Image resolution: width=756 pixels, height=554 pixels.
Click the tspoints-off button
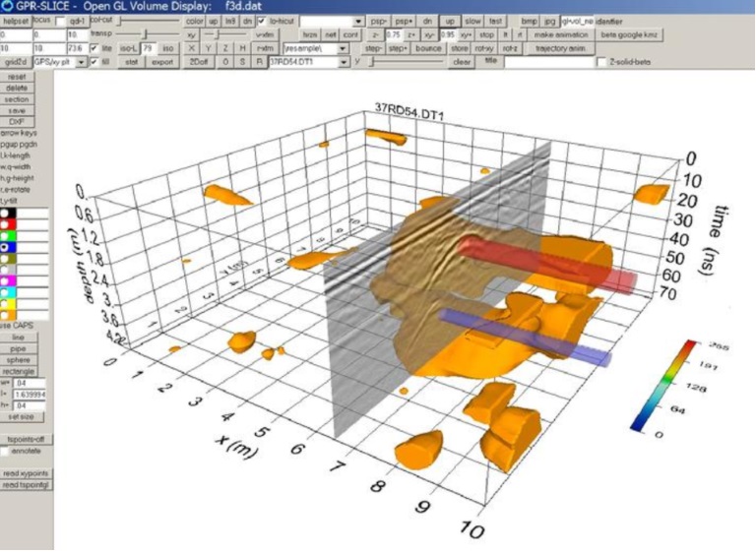[26, 439]
